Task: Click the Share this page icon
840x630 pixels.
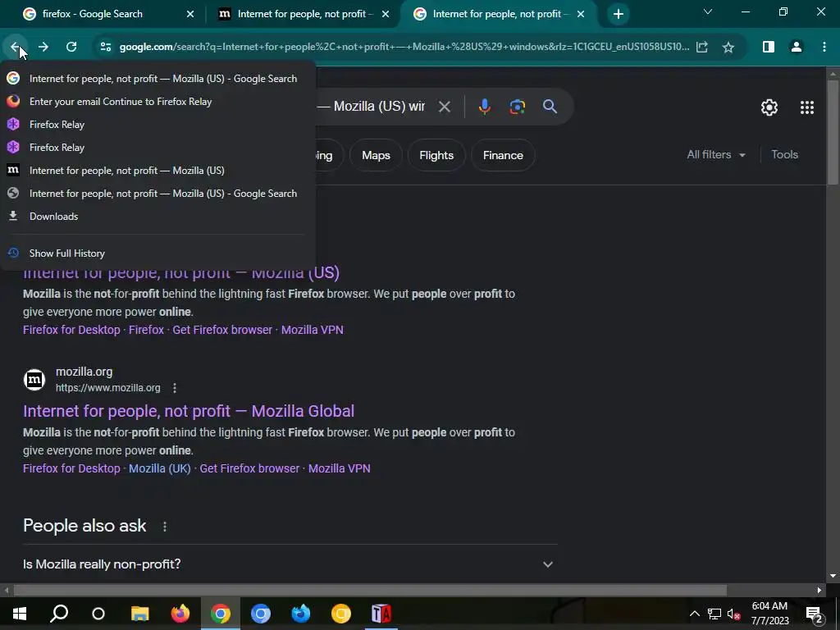Action: [x=702, y=47]
